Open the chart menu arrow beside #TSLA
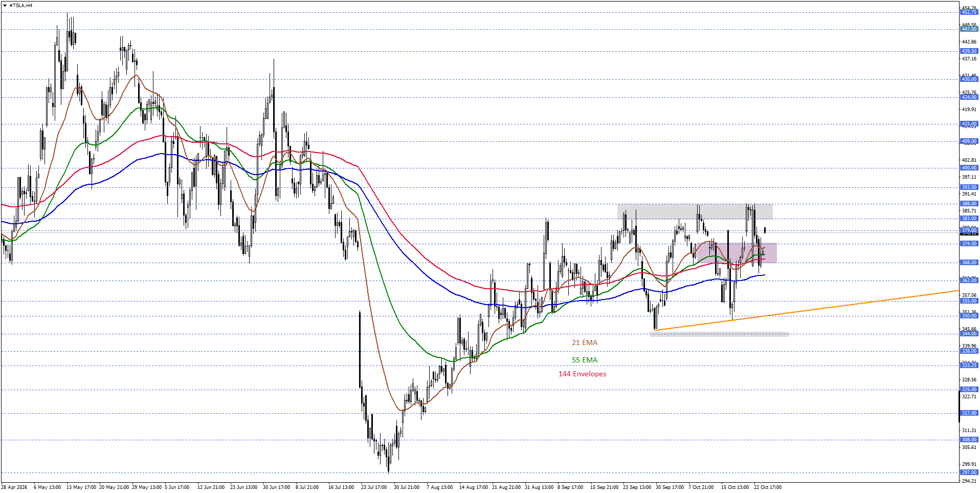Screen dimensions: 980x493 (x=5, y=6)
